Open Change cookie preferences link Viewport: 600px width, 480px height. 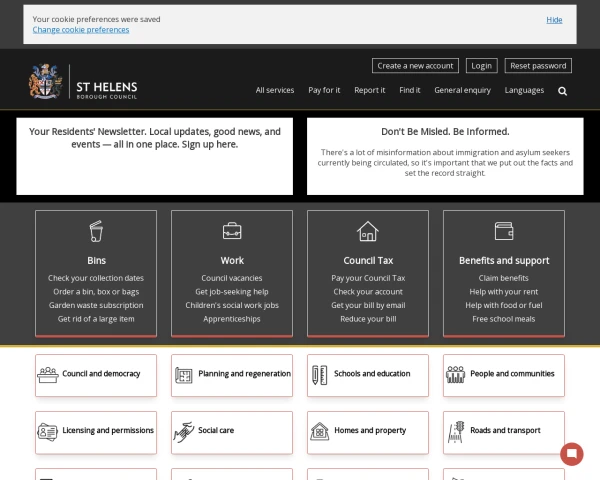81,30
